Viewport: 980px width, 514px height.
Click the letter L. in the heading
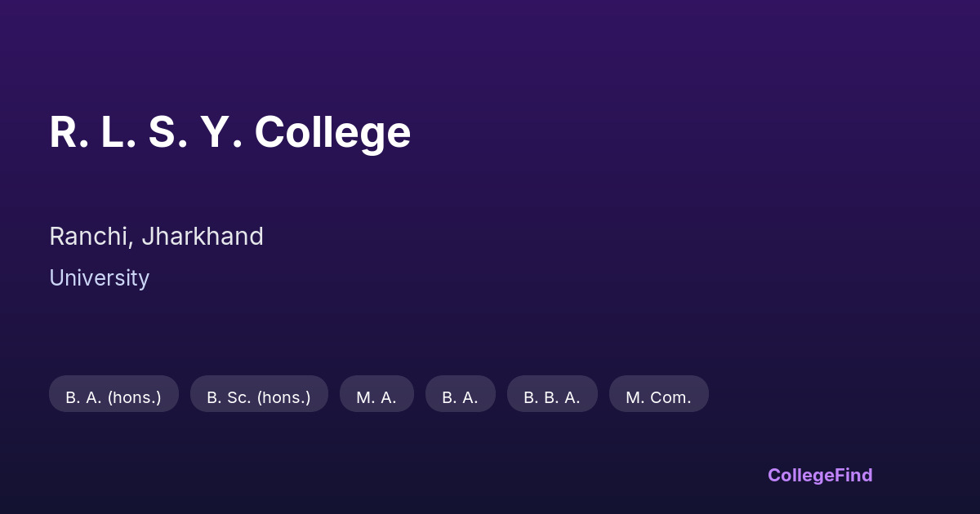[x=118, y=132]
